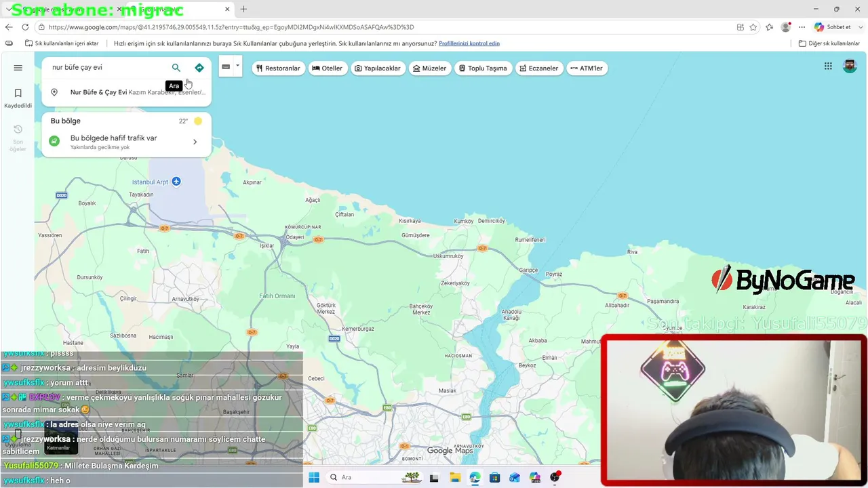The width and height of the screenshot is (868, 488).
Task: Add this page to favorites star
Action: tap(753, 27)
